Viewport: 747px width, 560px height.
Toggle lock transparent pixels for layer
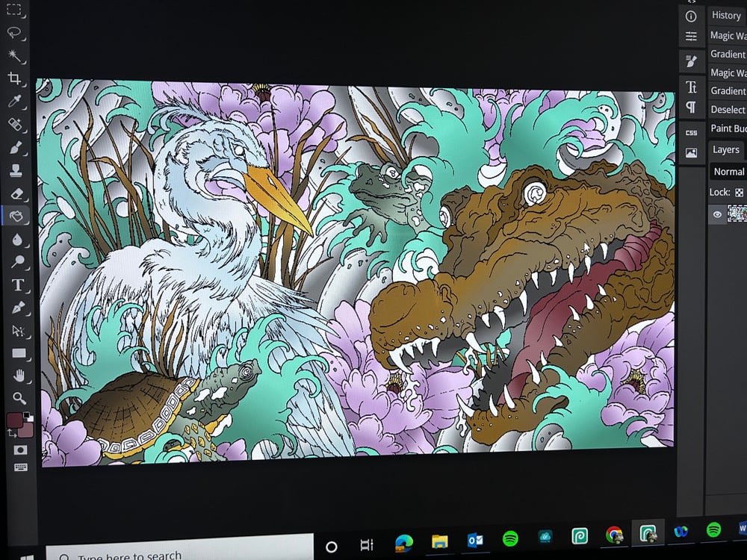tap(739, 192)
